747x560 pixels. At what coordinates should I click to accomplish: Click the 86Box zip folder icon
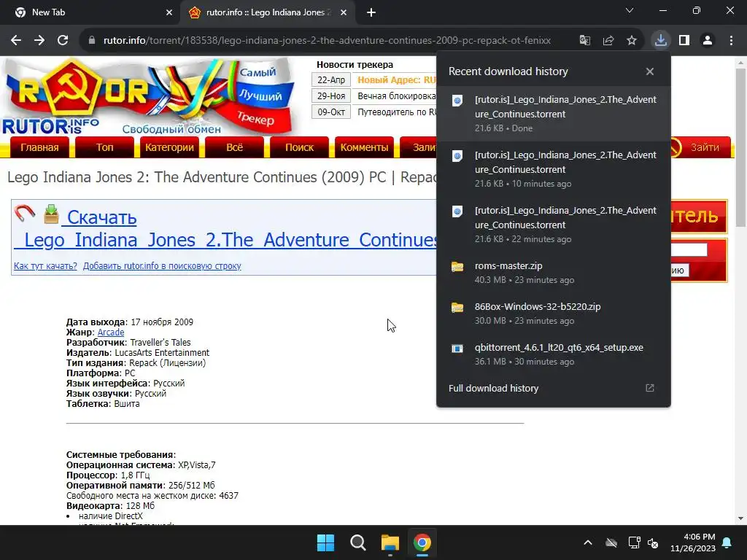click(457, 308)
